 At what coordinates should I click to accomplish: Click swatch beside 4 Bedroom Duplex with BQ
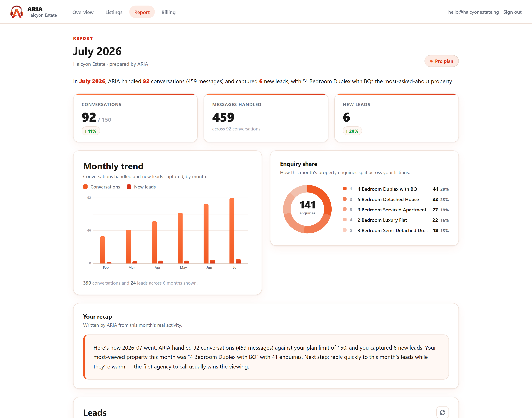click(345, 189)
